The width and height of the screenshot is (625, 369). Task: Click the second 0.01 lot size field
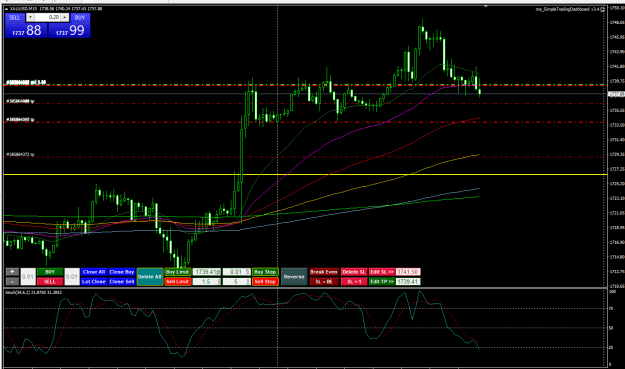(x=72, y=277)
